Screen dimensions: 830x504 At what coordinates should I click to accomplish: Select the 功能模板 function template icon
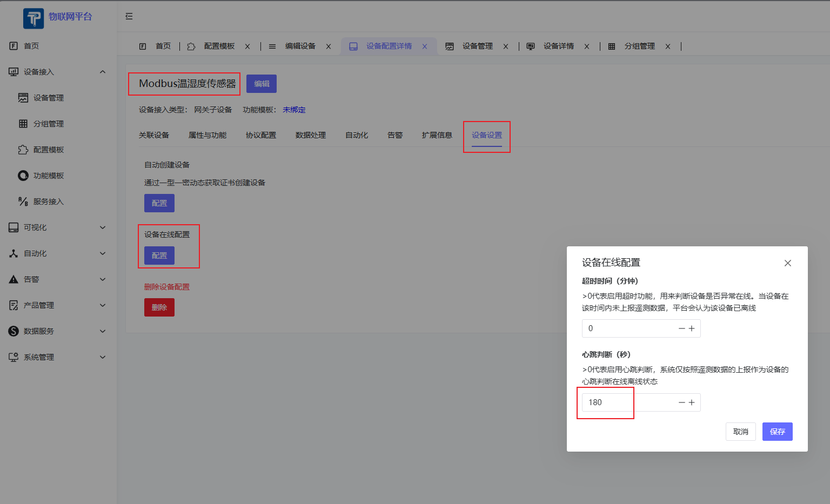(23, 176)
